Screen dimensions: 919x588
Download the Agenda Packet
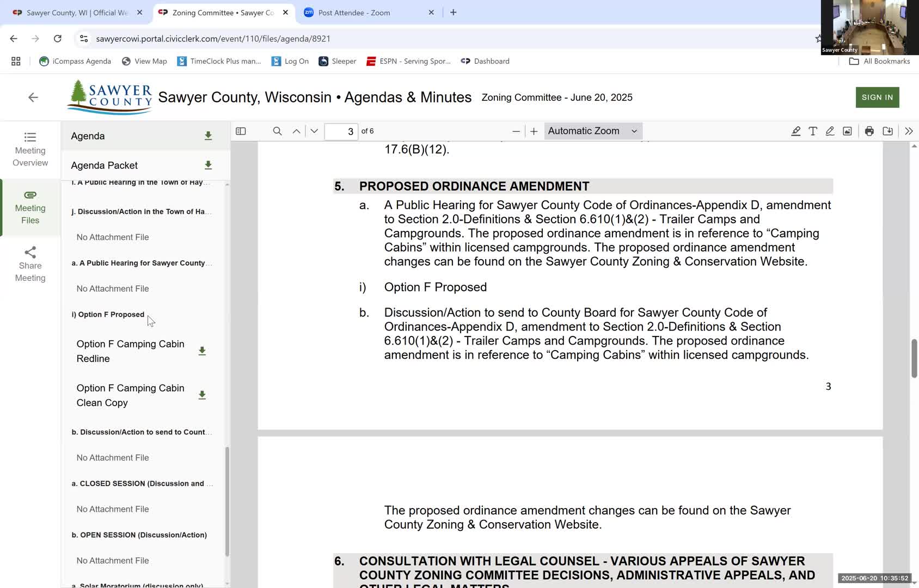[208, 165]
